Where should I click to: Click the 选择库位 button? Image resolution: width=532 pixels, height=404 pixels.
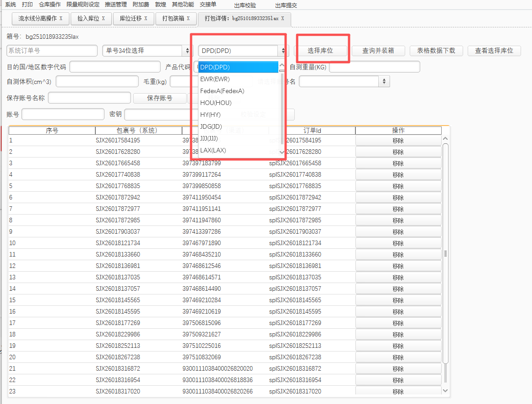320,51
